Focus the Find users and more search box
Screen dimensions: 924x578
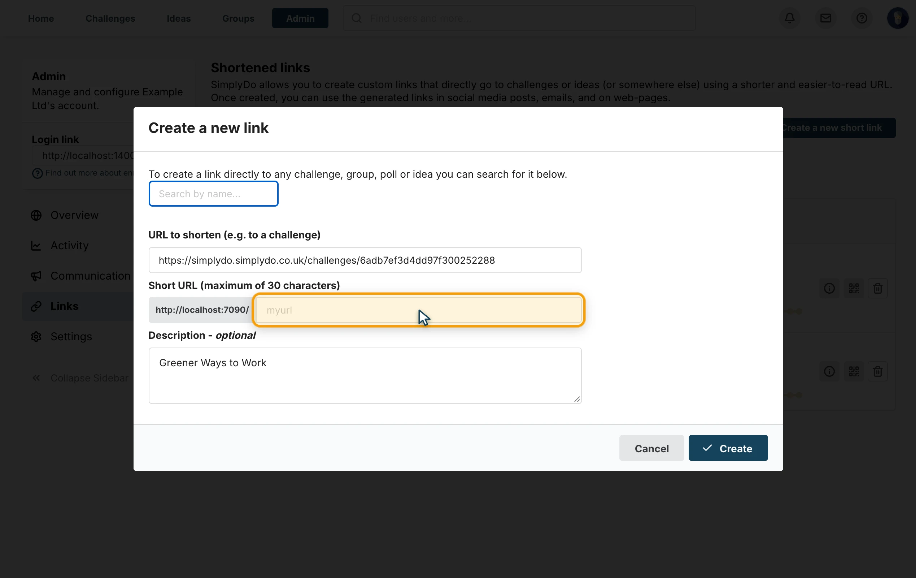(519, 18)
